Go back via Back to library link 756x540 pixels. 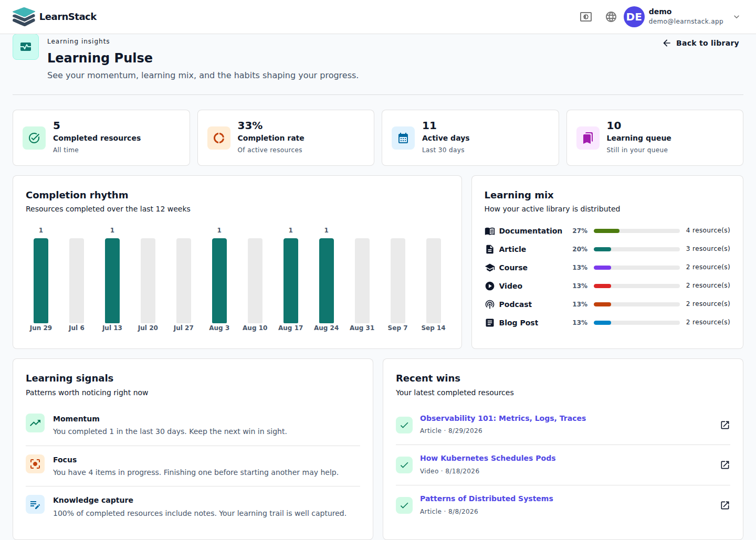point(701,43)
